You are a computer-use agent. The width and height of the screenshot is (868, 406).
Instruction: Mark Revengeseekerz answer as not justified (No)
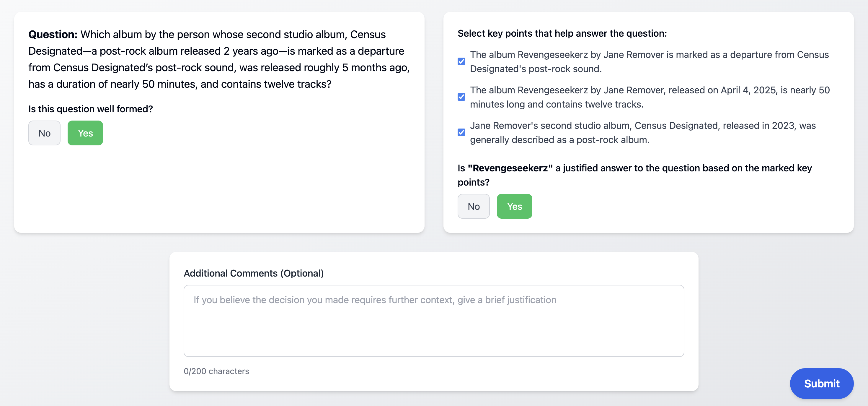point(474,206)
